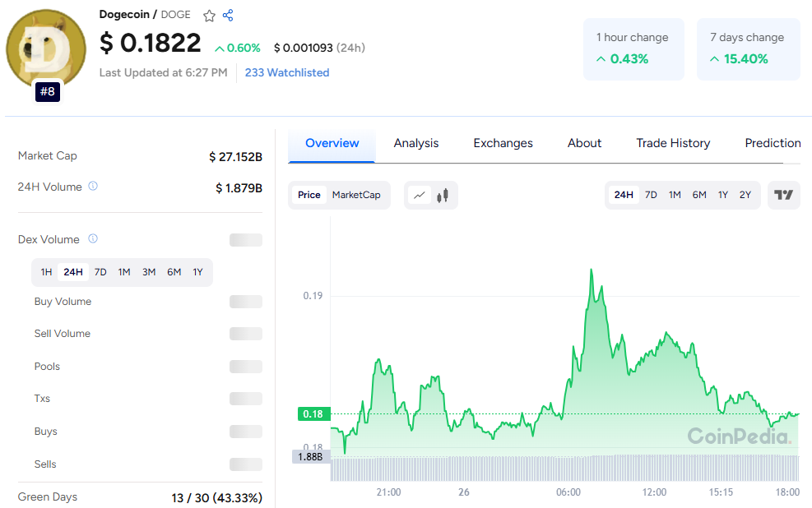The width and height of the screenshot is (812, 508).
Task: Open the Prediction tab
Action: coord(773,143)
